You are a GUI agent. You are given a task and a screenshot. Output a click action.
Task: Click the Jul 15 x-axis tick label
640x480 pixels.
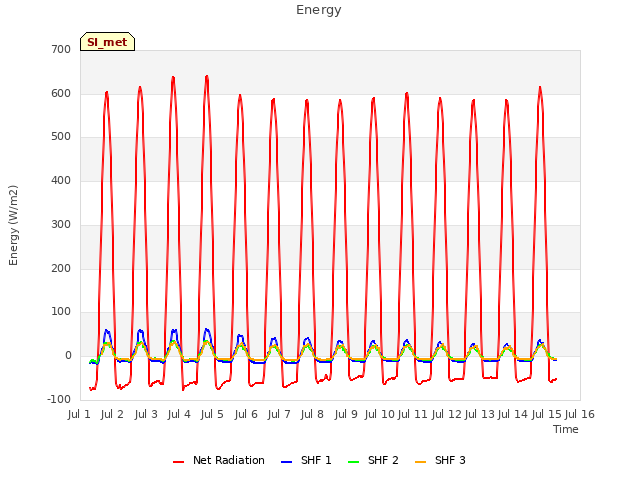tap(547, 414)
